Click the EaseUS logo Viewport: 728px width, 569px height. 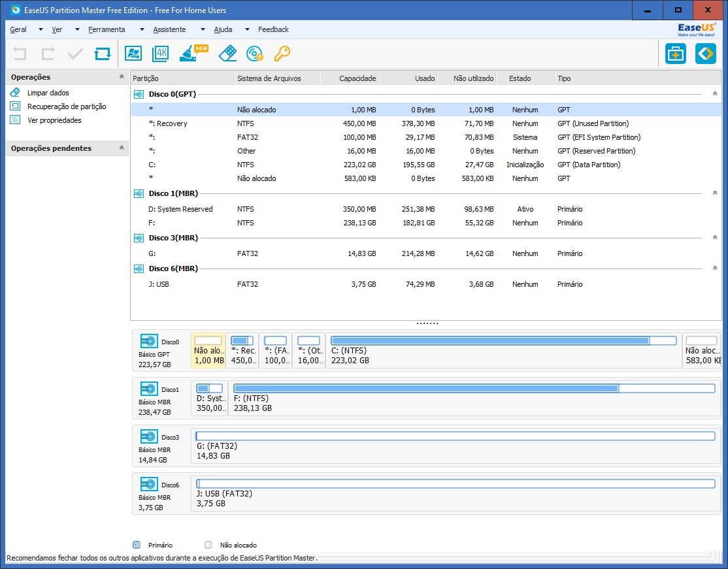click(697, 29)
